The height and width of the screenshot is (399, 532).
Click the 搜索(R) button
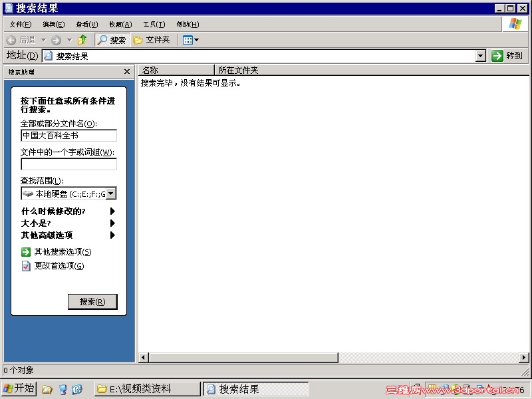tap(92, 301)
